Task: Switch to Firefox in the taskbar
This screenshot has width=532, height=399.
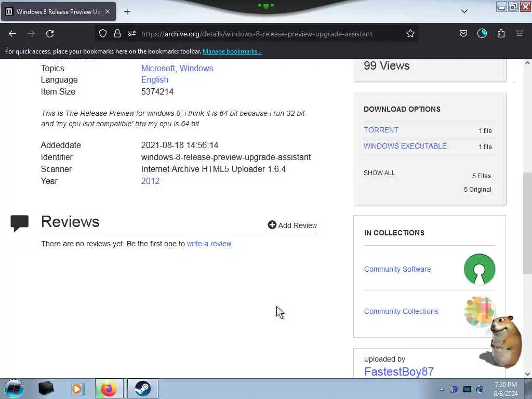Action: coord(109,389)
